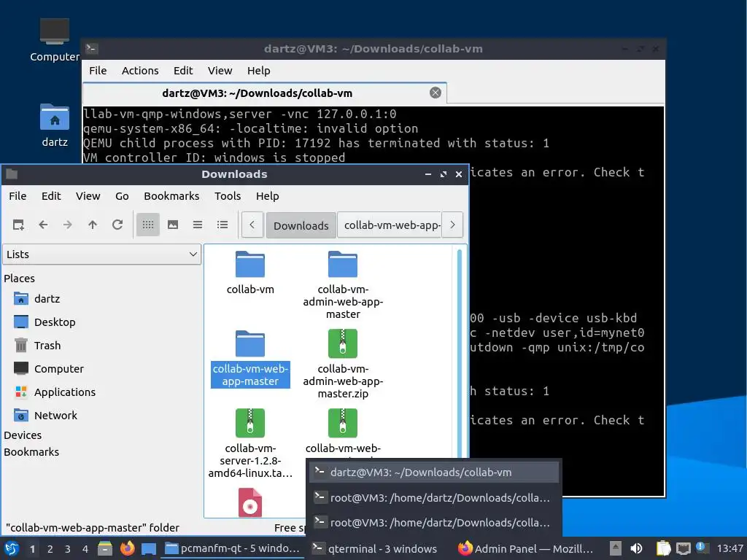
Task: Open the file manager View menu
Action: 88,196
